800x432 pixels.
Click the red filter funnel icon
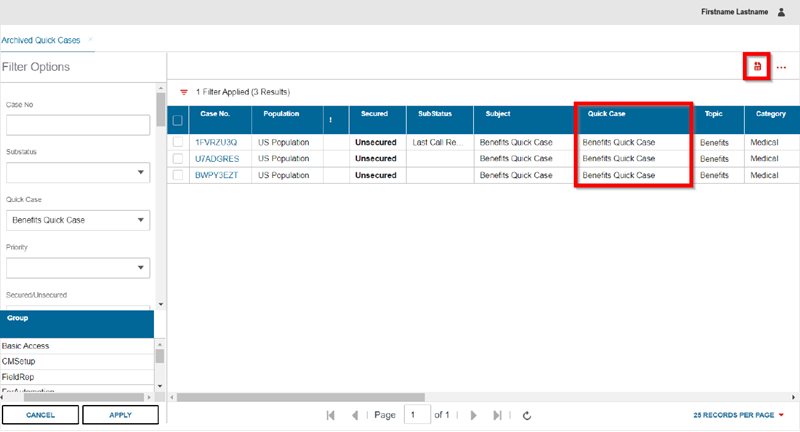(x=184, y=92)
